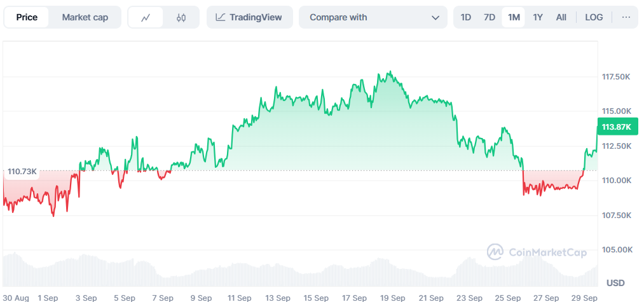Select the Price tab
The height and width of the screenshot is (302, 644).
coord(27,18)
